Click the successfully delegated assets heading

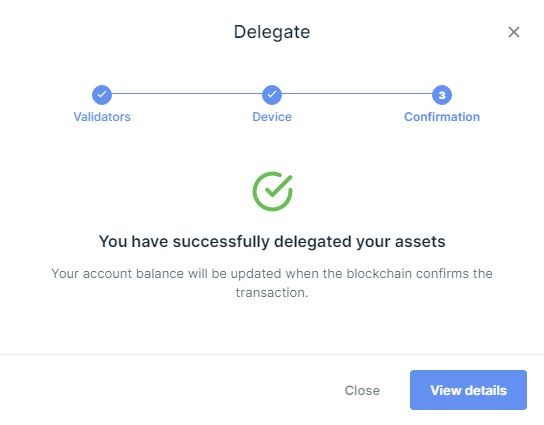(x=272, y=241)
